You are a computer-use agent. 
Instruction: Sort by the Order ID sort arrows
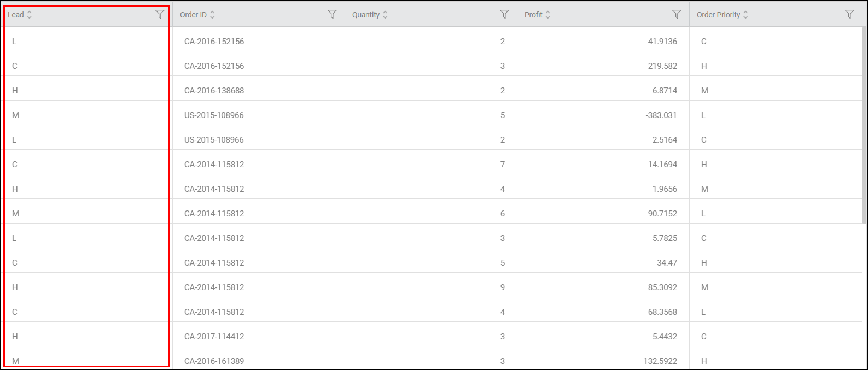tap(212, 14)
